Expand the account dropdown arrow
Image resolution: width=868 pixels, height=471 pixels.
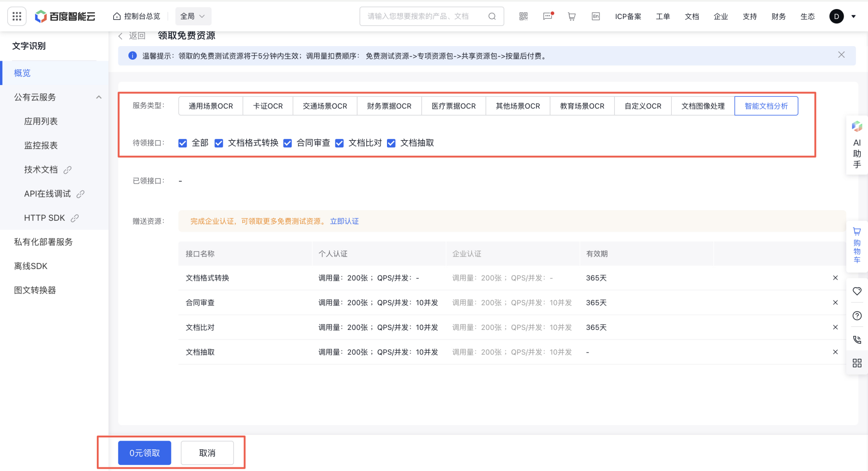(854, 17)
